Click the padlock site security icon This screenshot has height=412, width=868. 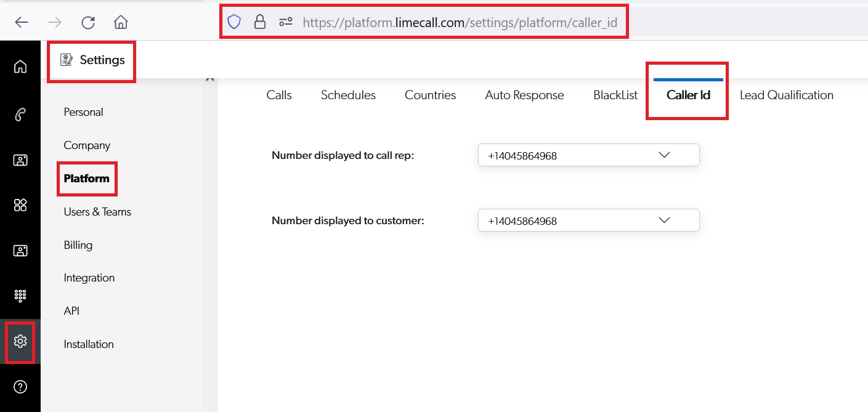[260, 23]
